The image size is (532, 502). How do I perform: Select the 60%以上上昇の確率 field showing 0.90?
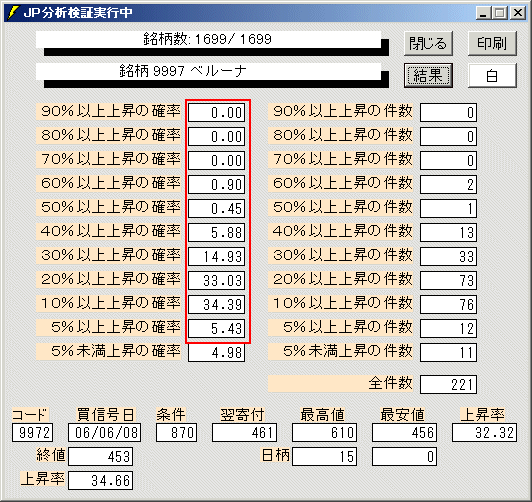(216, 185)
